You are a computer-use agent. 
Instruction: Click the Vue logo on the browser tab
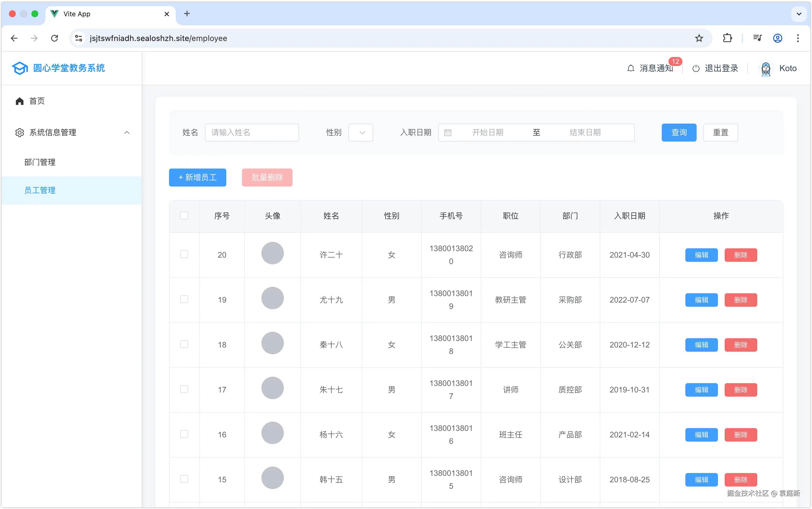tap(54, 14)
